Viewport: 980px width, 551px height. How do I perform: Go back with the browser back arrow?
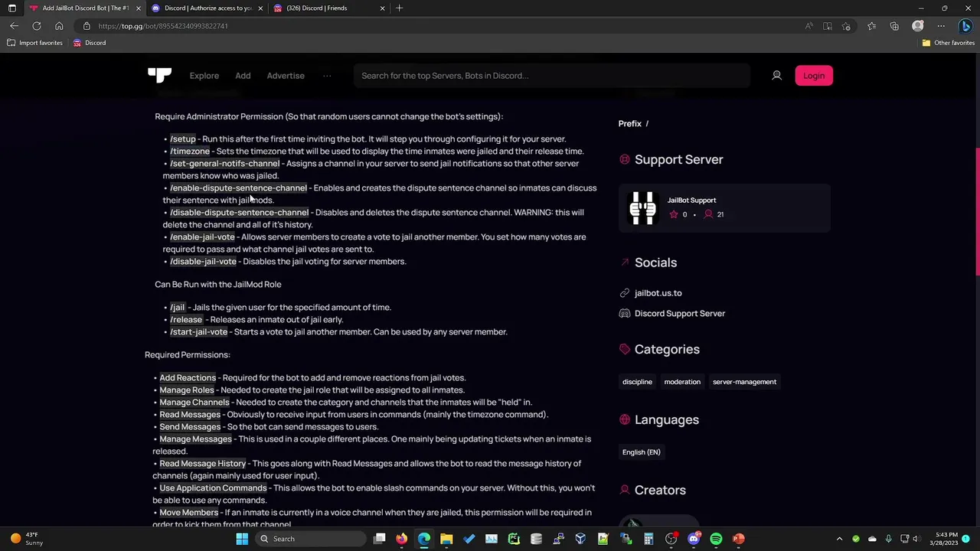tap(14, 26)
